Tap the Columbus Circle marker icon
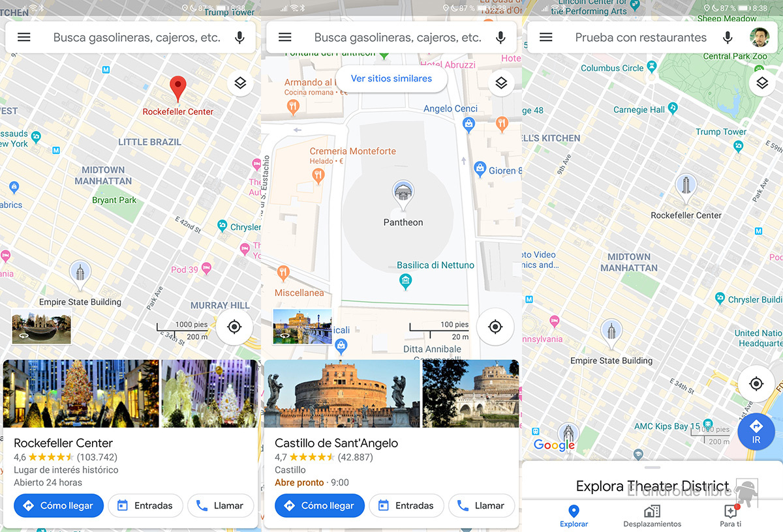 (651, 67)
